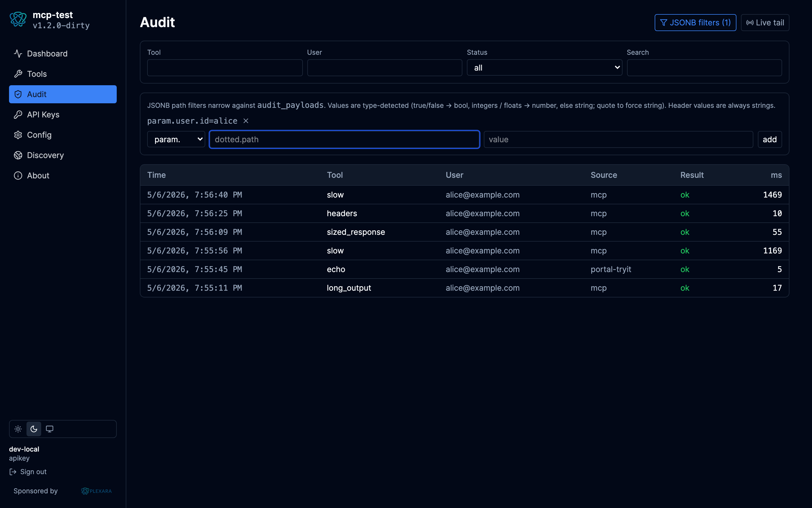Click the Tool column header
This screenshot has height=508, width=812.
pos(335,175)
